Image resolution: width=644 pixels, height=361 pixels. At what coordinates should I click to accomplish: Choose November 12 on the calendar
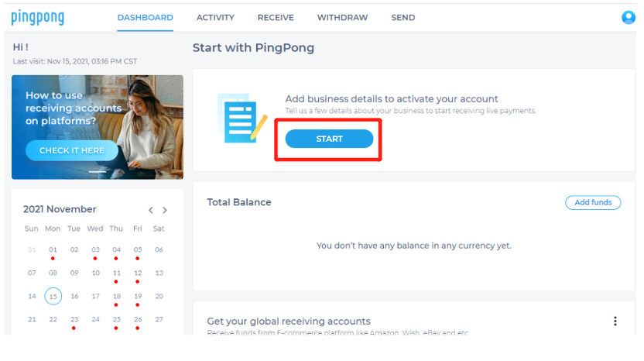point(138,273)
